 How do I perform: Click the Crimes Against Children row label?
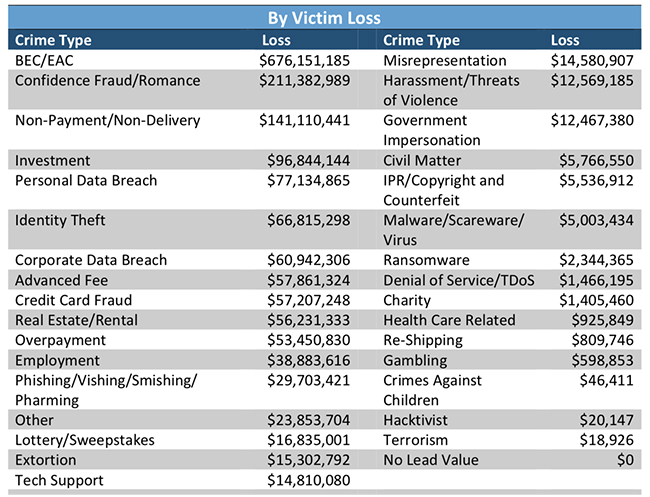(432, 390)
